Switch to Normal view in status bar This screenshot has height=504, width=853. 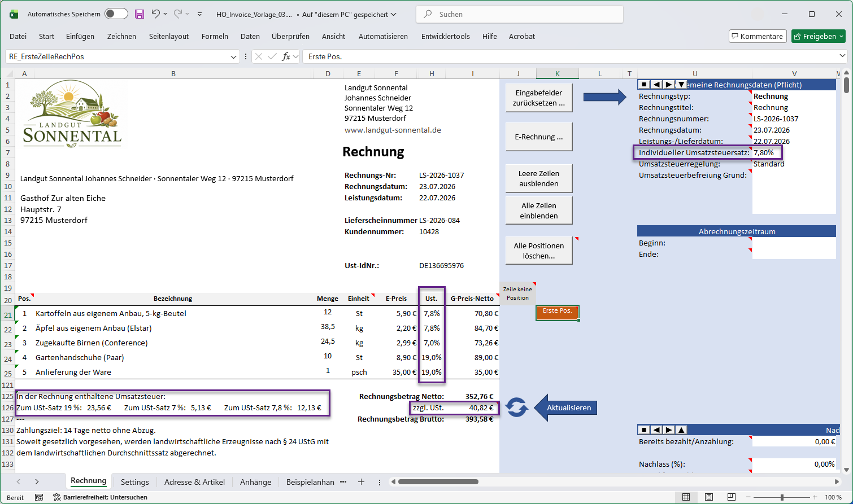[x=686, y=497]
